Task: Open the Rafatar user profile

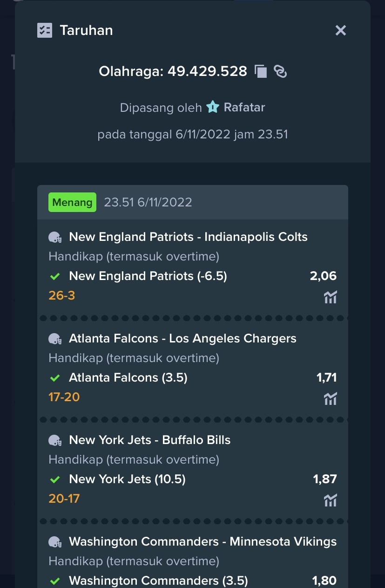Action: tap(244, 107)
